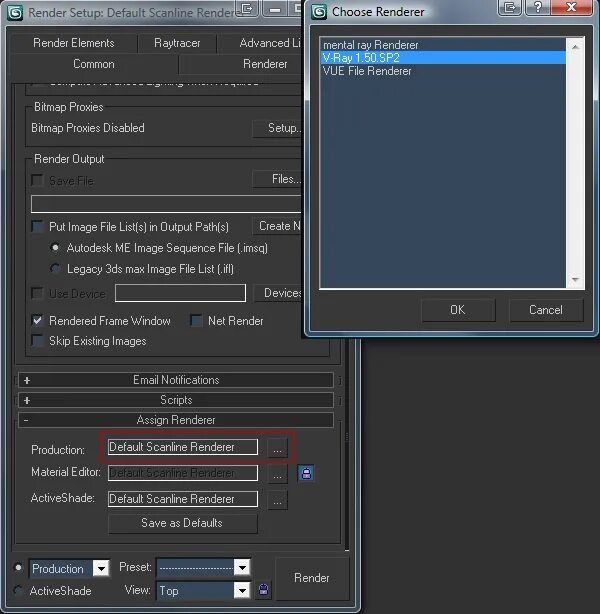The width and height of the screenshot is (600, 614).
Task: Enable the Net Render checkbox
Action: coord(196,320)
